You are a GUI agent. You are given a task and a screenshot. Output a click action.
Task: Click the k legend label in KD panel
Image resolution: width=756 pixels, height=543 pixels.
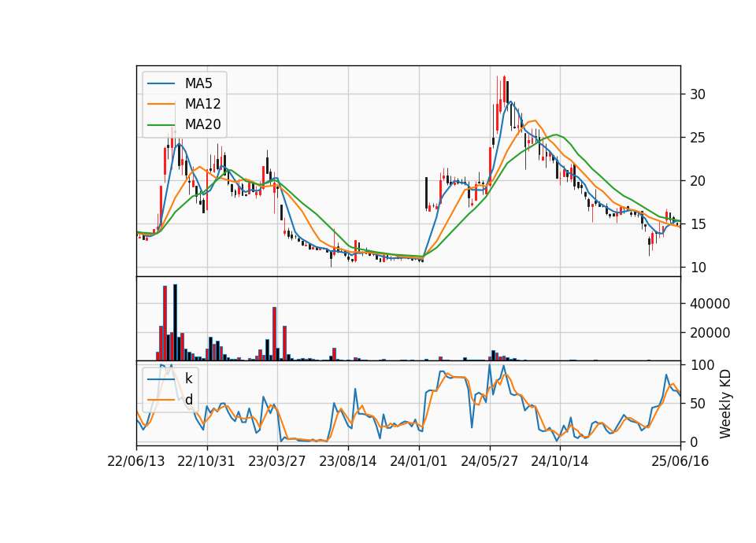188,379
